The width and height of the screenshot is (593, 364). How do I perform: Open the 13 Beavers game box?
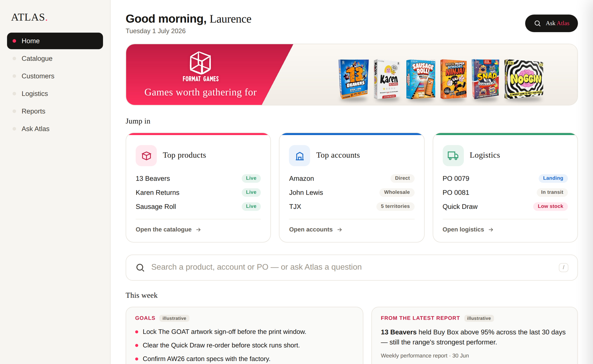click(x=353, y=79)
